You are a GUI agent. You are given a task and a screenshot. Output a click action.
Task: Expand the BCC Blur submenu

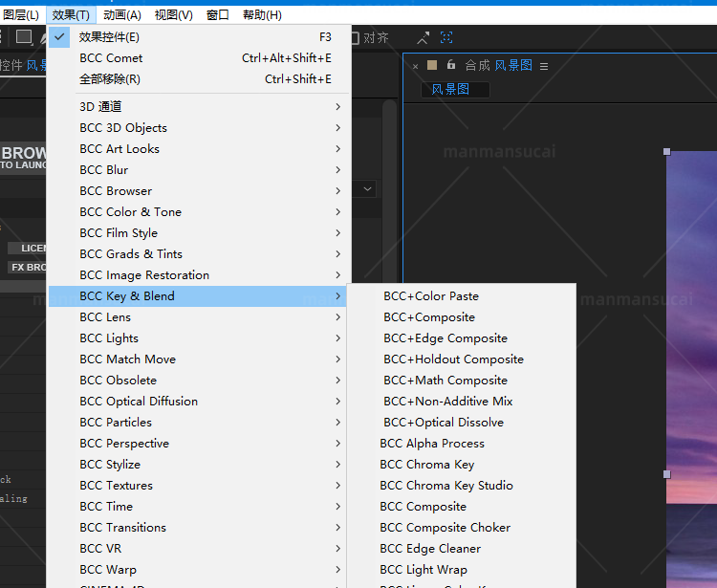click(199, 169)
